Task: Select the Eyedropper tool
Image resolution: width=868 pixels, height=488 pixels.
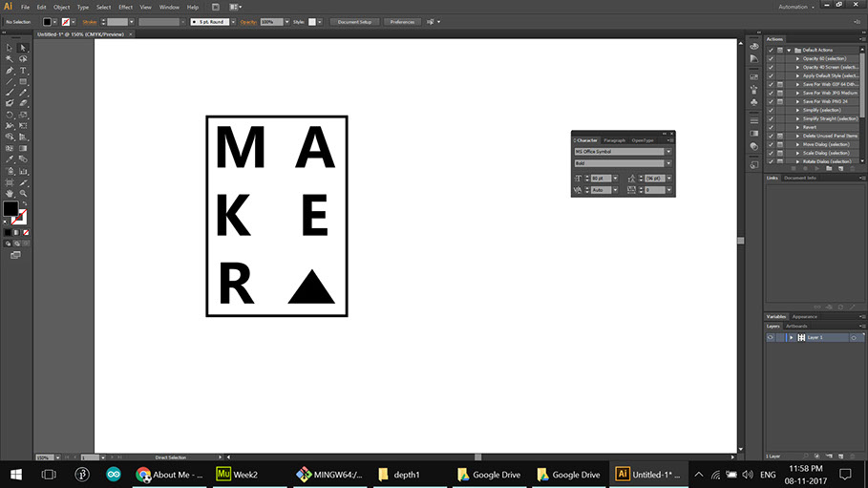Action: pyautogui.click(x=10, y=159)
